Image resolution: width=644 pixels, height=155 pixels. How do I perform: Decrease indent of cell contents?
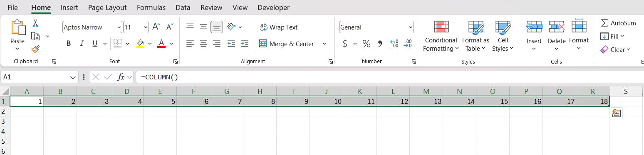231,43
